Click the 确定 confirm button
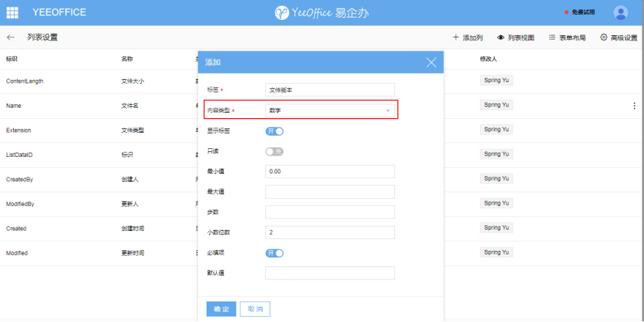The width and height of the screenshot is (644, 322). tap(221, 309)
